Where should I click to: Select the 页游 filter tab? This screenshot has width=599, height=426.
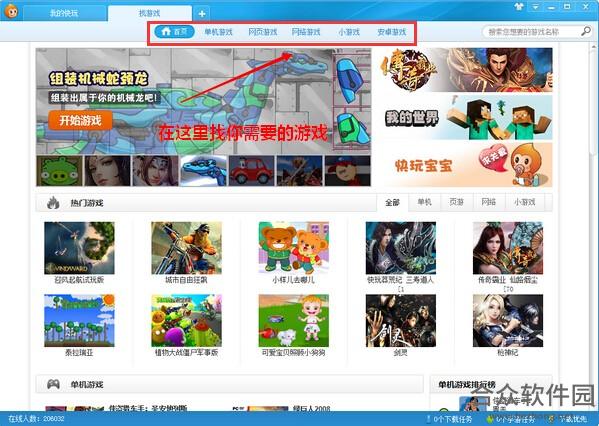coord(456,202)
